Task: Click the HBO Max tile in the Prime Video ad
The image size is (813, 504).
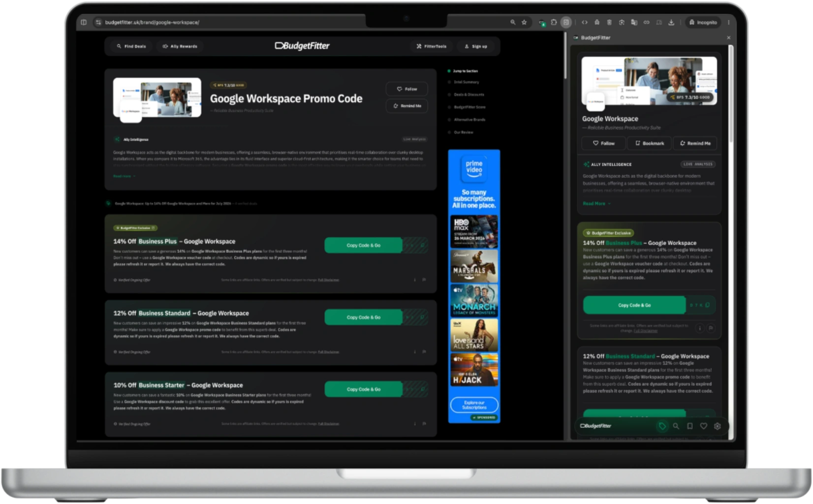Action: point(474,231)
